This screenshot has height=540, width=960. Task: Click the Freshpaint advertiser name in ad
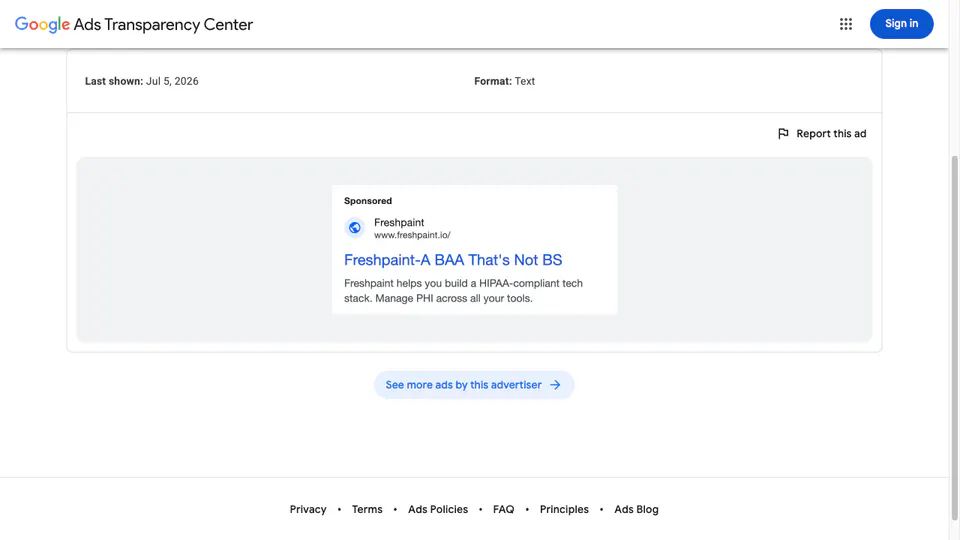[x=399, y=222]
